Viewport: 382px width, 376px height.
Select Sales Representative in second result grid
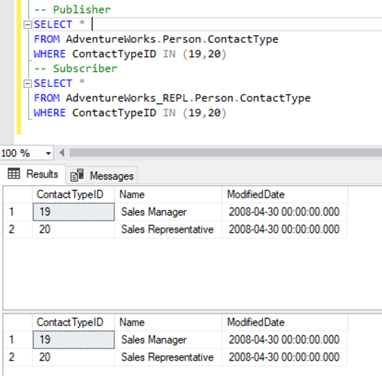[168, 357]
